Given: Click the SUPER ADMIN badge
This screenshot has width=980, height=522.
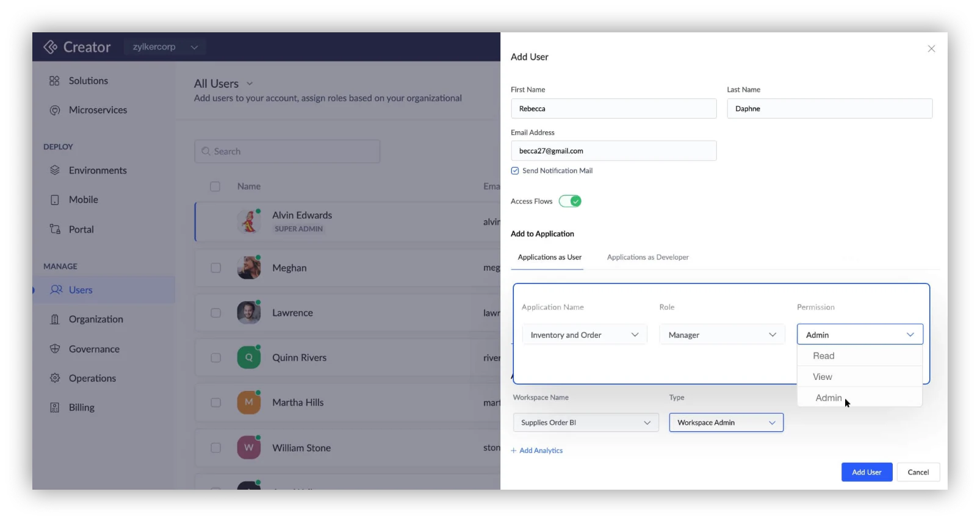Looking at the screenshot, I should 298,229.
